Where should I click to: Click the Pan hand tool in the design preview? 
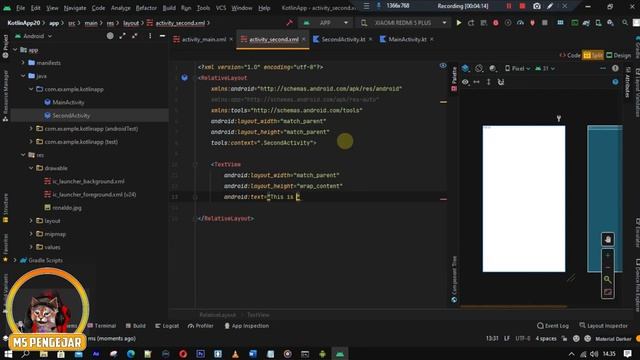(607, 240)
